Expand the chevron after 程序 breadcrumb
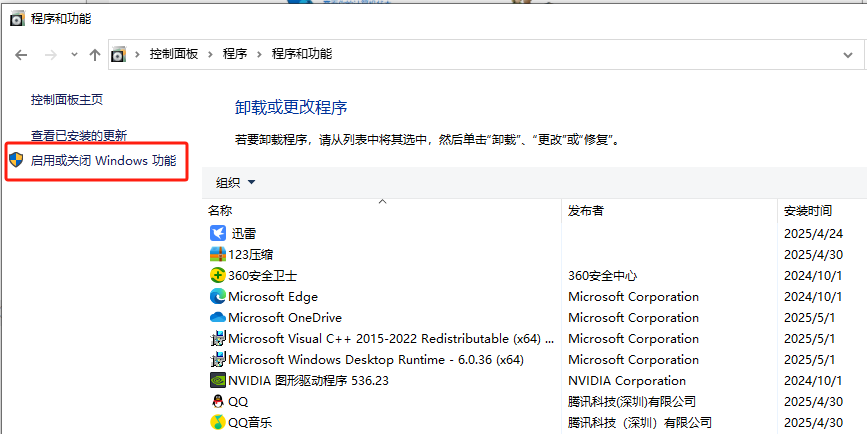 click(x=259, y=55)
